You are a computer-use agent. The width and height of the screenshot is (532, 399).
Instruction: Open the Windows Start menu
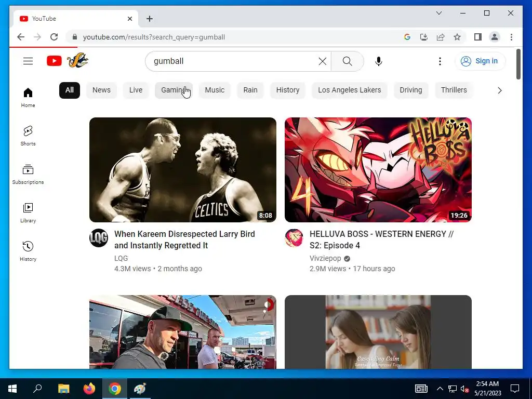coord(12,389)
